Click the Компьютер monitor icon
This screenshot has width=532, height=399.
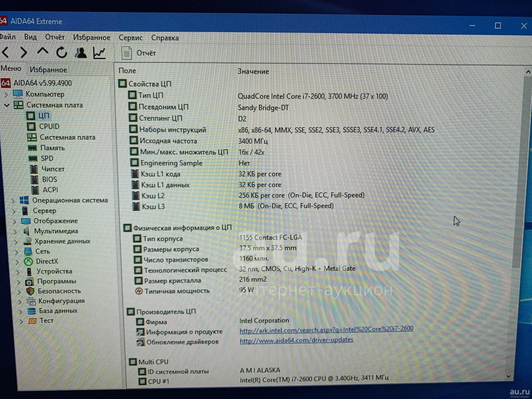[x=18, y=94]
